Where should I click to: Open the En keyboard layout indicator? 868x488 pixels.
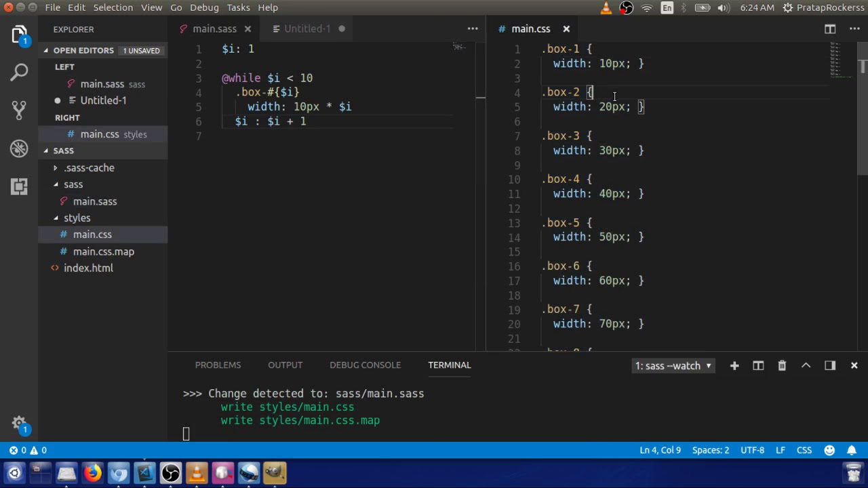pyautogui.click(x=667, y=7)
